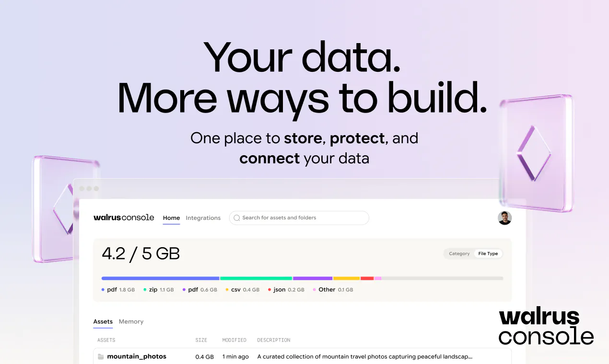Click the search magnifier icon

click(x=236, y=218)
